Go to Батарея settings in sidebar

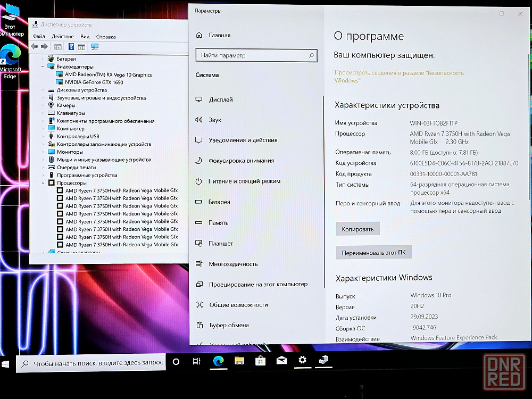coord(212,202)
